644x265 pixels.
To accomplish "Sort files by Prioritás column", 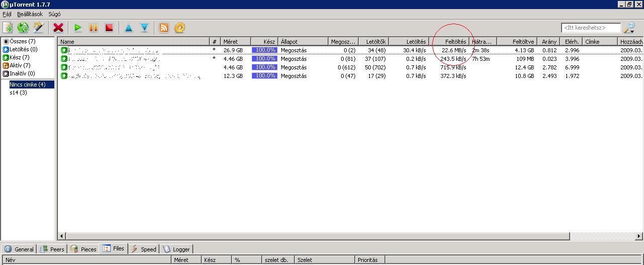I will [x=370, y=260].
